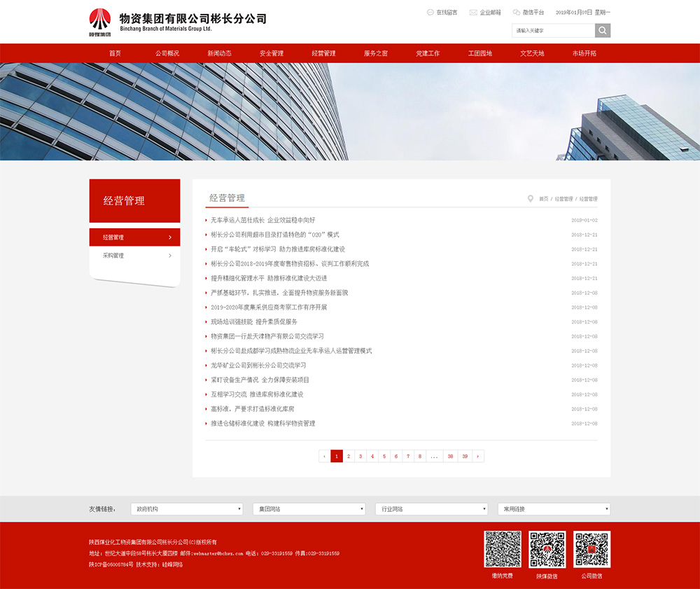Image resolution: width=700 pixels, height=589 pixels.
Task: Expand the 常用链接 dropdown
Action: pyautogui.click(x=554, y=509)
